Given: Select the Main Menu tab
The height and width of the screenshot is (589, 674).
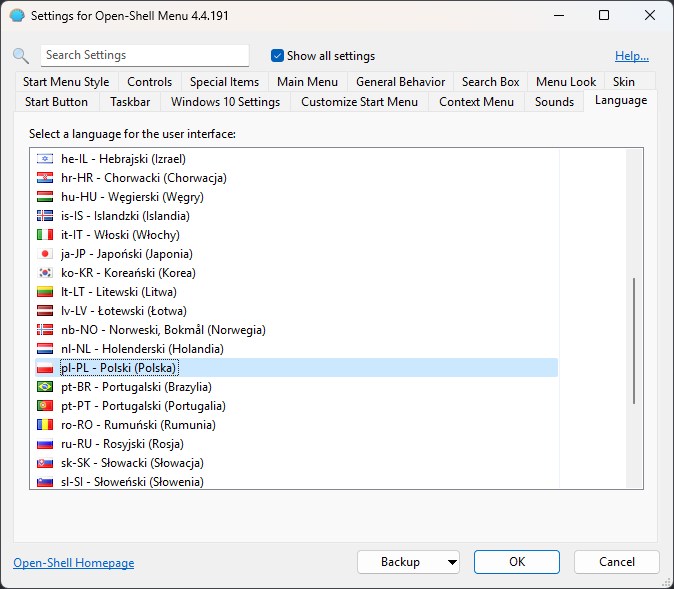Looking at the screenshot, I should coord(307,82).
